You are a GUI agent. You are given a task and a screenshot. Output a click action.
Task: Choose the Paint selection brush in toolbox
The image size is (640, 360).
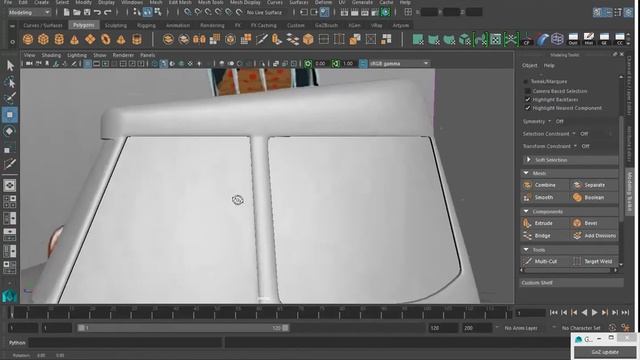[x=10, y=98]
